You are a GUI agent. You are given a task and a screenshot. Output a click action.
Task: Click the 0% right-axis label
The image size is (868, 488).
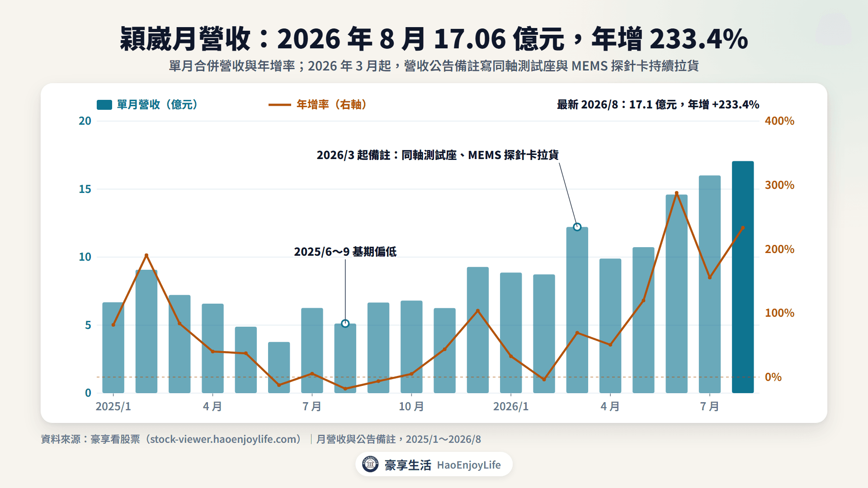773,377
